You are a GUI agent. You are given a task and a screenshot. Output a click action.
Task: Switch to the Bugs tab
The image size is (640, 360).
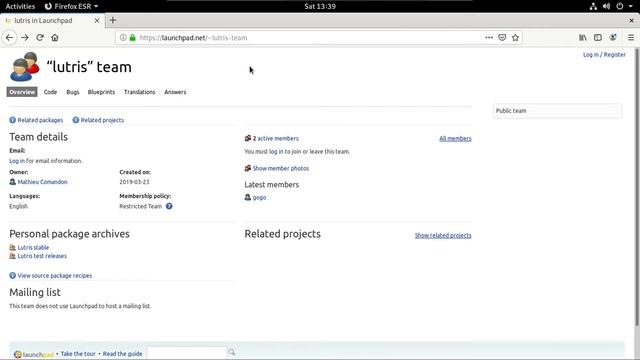pyautogui.click(x=73, y=92)
